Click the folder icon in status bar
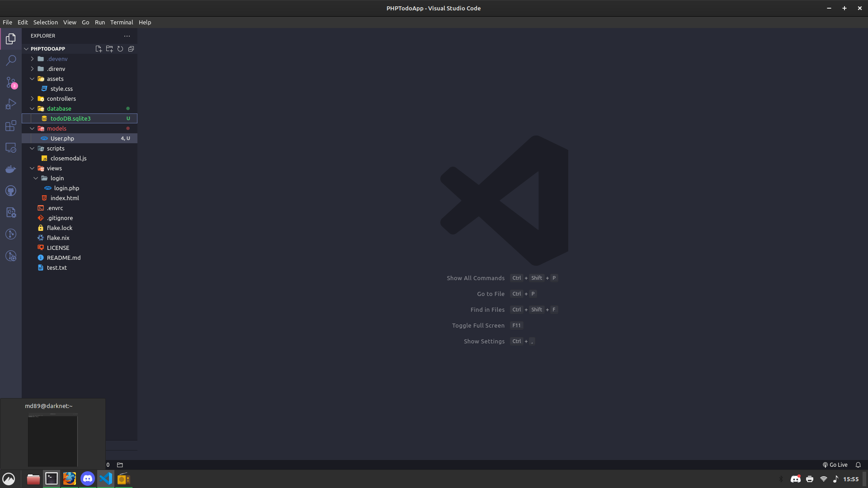The height and width of the screenshot is (488, 868). 120,465
